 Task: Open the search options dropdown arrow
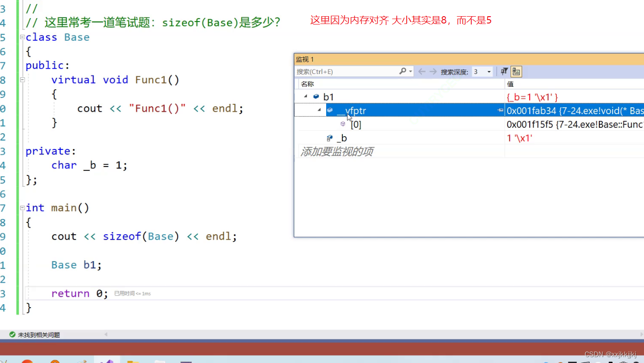tap(411, 72)
